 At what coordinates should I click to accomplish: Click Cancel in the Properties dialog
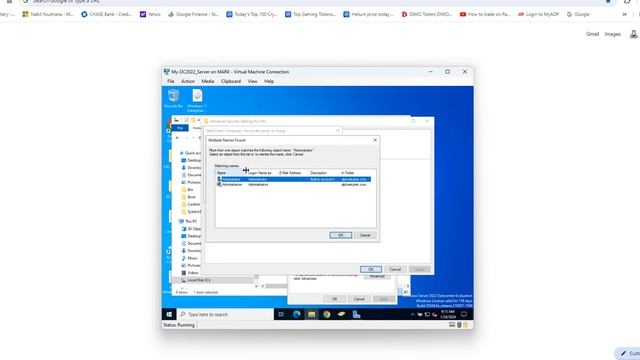point(359,299)
